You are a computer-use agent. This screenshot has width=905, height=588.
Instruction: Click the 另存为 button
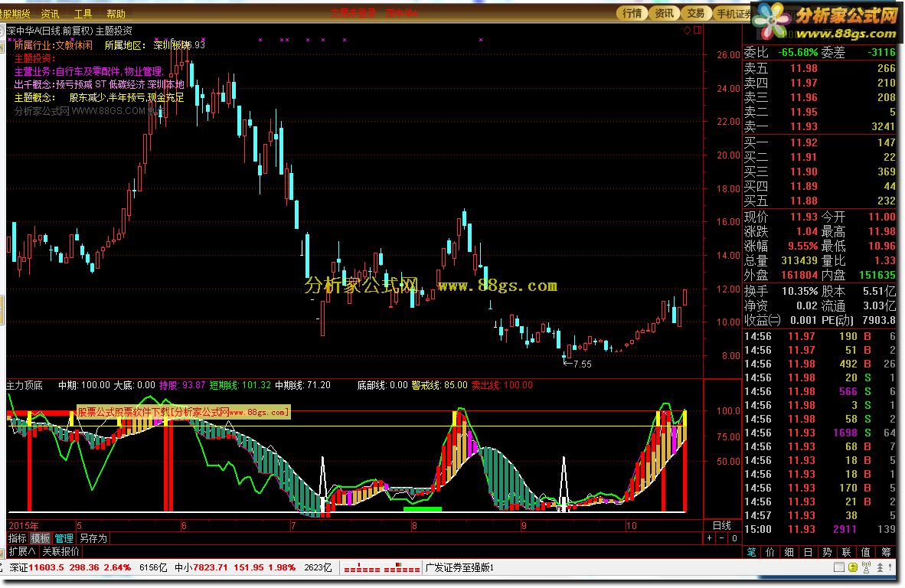[x=93, y=538]
